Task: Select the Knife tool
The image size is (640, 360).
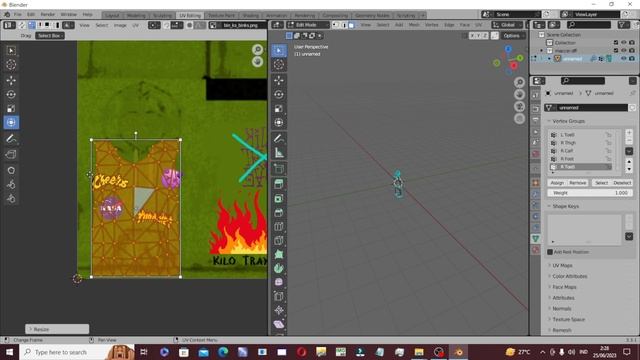Action: (279, 240)
